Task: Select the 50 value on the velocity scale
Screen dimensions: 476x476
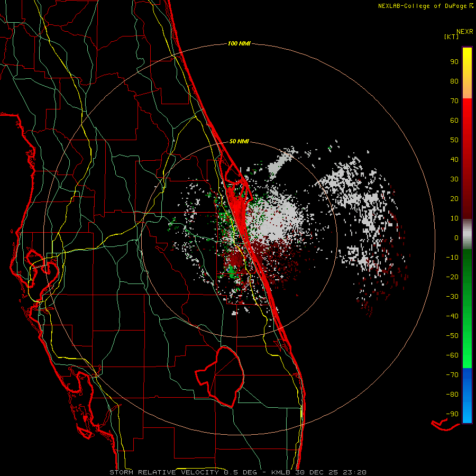Action: coord(454,140)
